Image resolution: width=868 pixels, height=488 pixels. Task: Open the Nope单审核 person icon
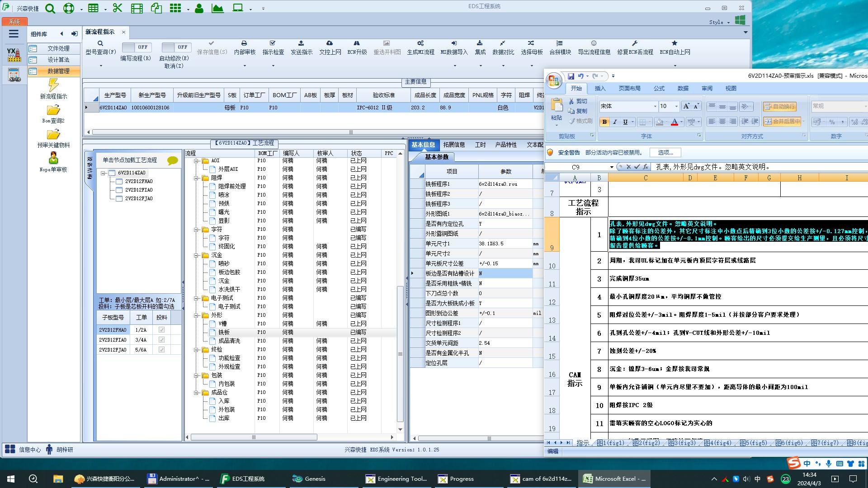pos(53,158)
